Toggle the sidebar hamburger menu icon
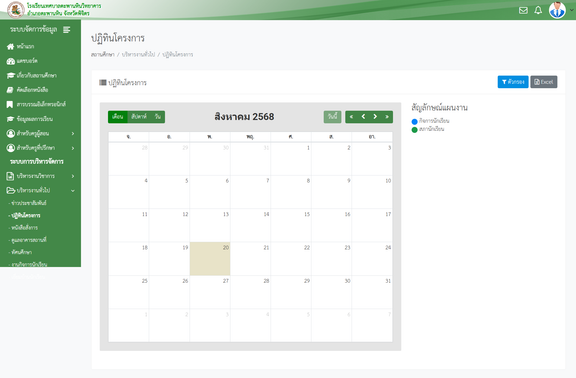Viewport: 576px width, 378px height. point(66,30)
